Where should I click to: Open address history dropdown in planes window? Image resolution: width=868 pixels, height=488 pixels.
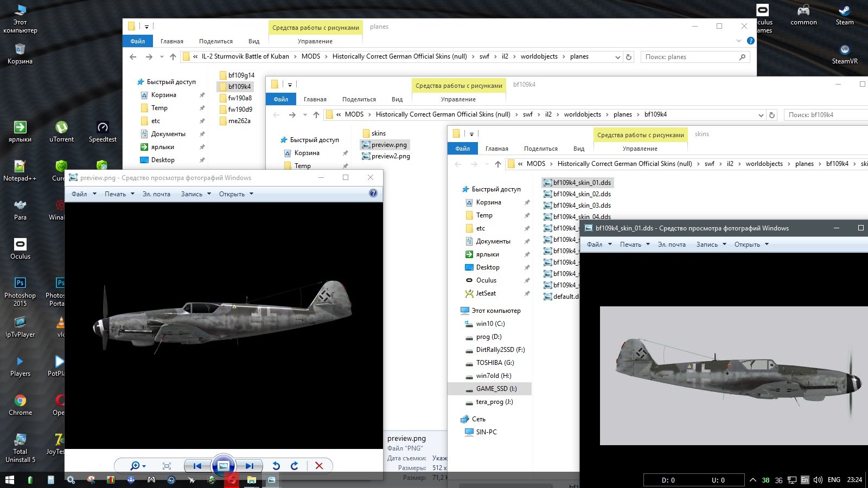617,57
